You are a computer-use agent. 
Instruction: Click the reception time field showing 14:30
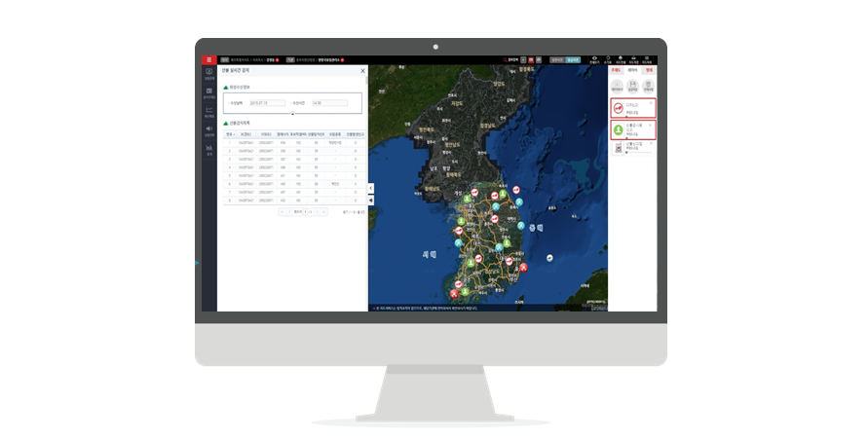329,103
